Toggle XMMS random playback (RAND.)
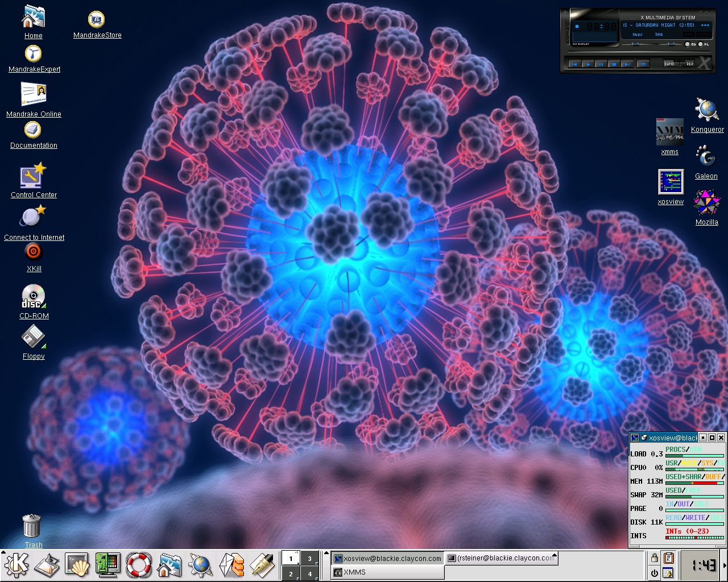This screenshot has width=728, height=582. click(x=671, y=64)
